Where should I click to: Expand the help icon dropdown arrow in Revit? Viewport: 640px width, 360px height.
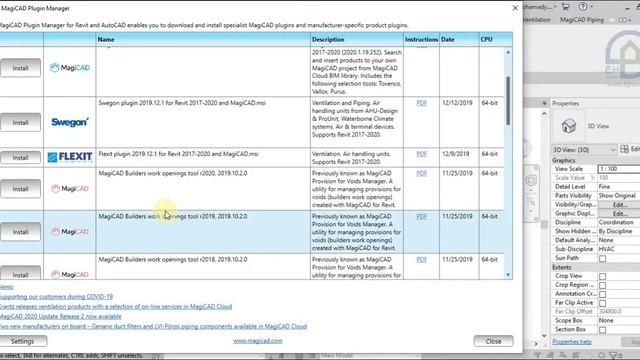591,7
